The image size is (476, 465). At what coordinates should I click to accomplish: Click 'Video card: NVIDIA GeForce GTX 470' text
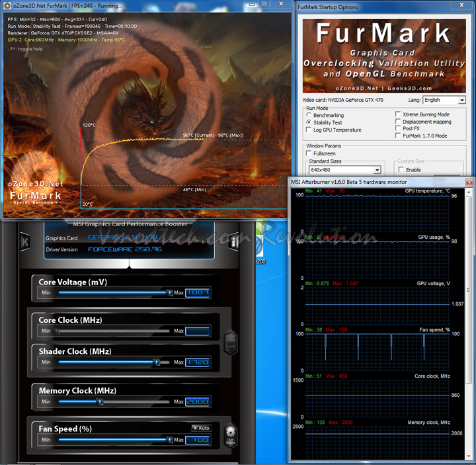(x=342, y=100)
